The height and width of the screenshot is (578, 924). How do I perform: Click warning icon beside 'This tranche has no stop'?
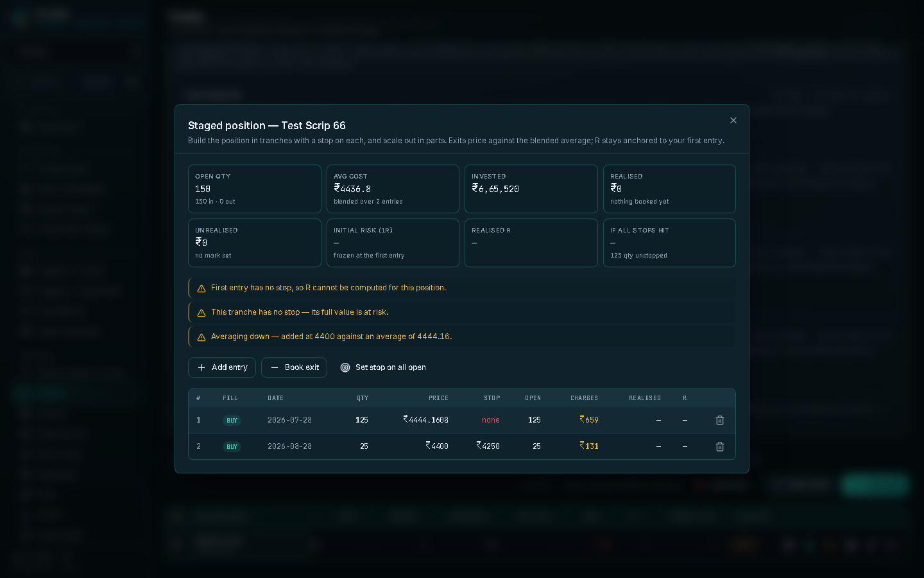click(x=201, y=313)
